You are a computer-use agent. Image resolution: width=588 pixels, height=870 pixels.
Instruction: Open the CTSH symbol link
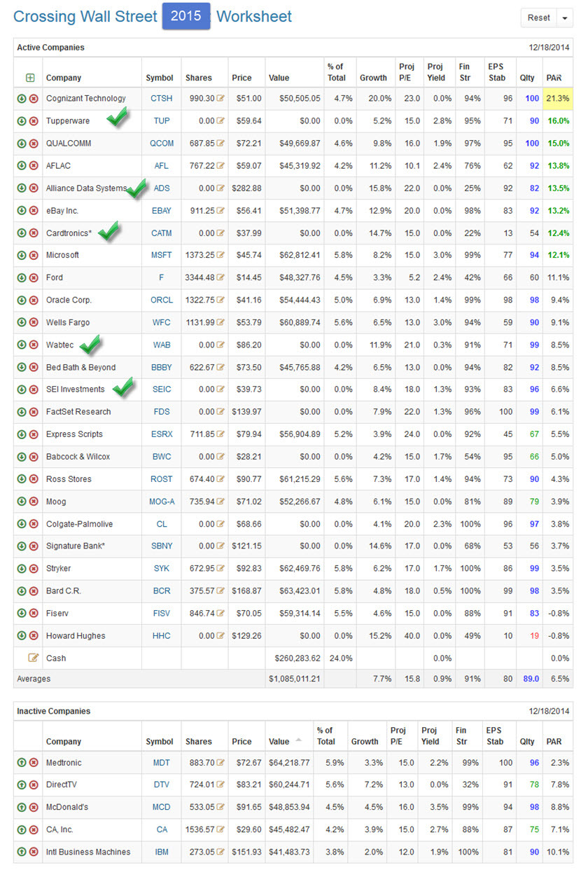pos(161,99)
